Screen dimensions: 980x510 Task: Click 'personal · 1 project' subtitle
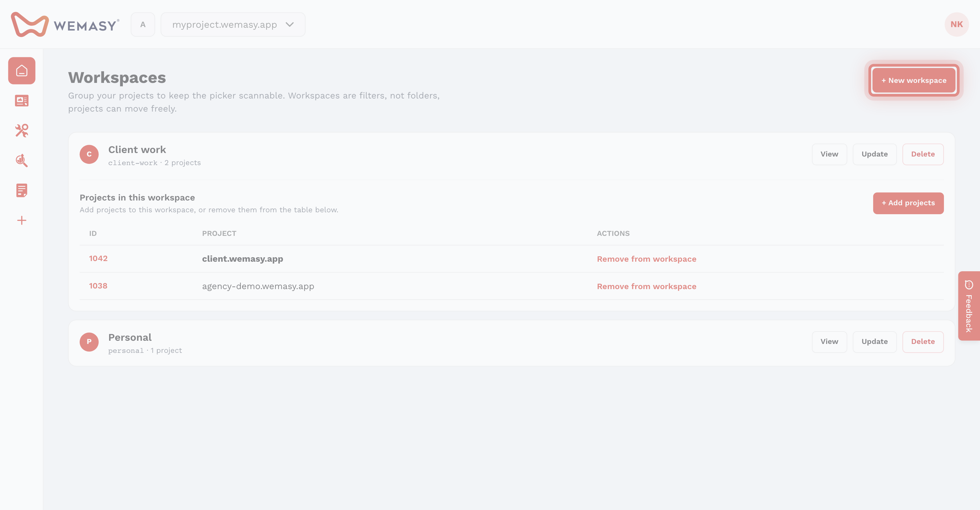pos(145,350)
